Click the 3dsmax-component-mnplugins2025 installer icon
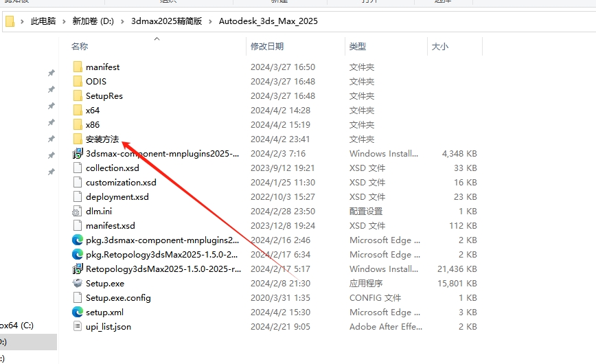 click(x=78, y=154)
